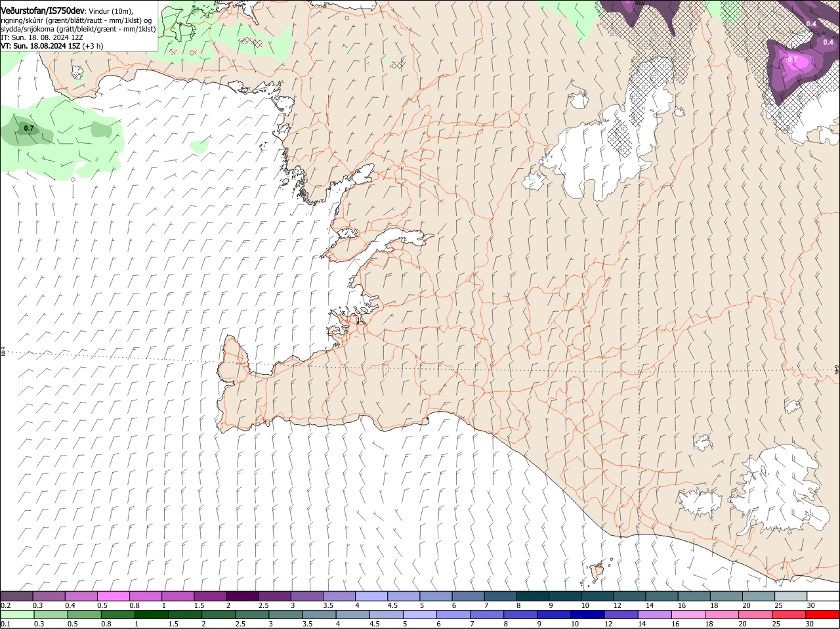The width and height of the screenshot is (840, 629).
Task: Click the 'VT: Sun. 18.08.2024 15Z' valid time line
Action: click(41, 46)
